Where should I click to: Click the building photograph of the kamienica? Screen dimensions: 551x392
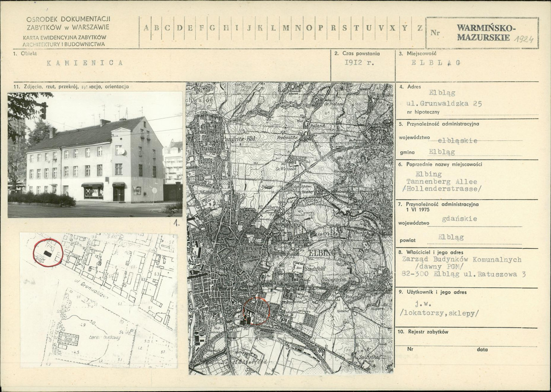pyautogui.click(x=95, y=154)
